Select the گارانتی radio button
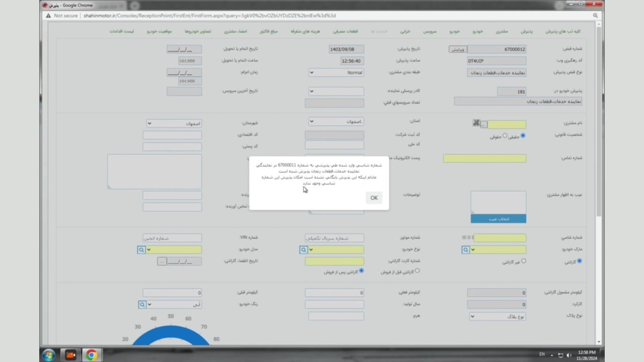Image resolution: width=644 pixels, height=362 pixels. pos(579,261)
